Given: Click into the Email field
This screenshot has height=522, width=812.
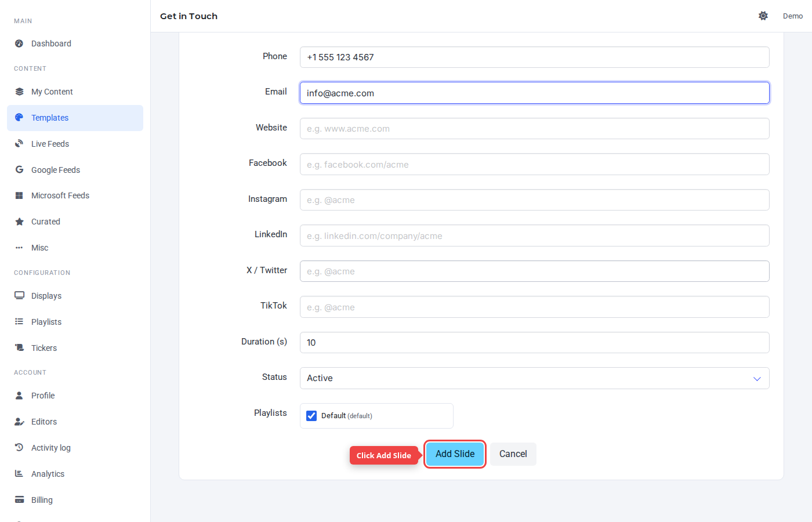Looking at the screenshot, I should click(x=534, y=93).
